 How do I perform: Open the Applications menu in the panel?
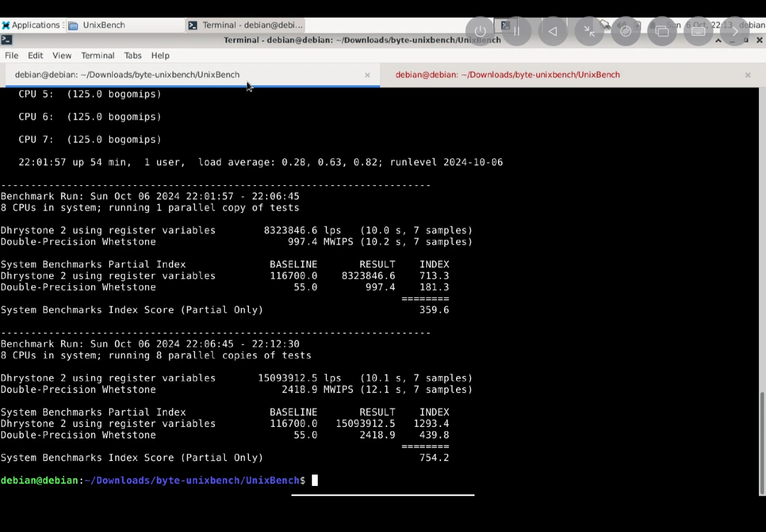coord(30,25)
